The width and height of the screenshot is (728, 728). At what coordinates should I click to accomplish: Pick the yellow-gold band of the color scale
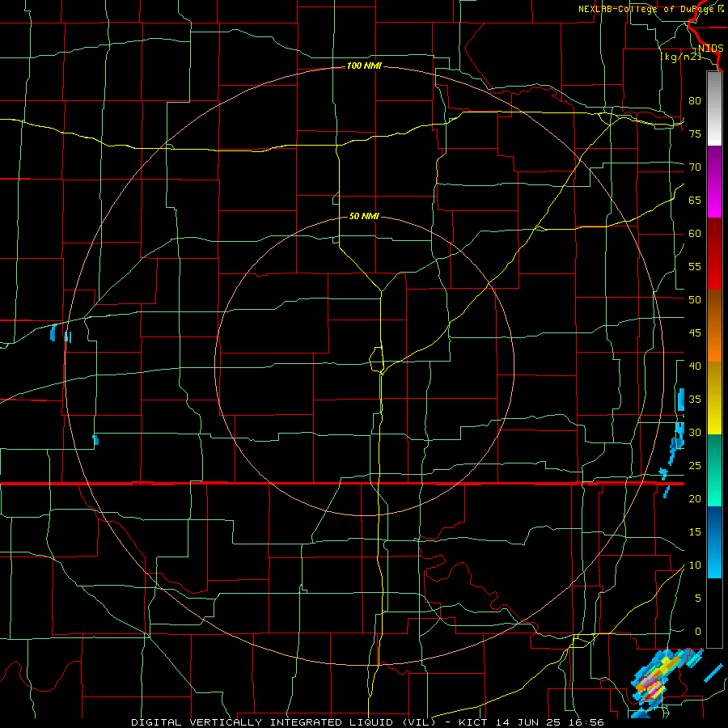(714, 398)
